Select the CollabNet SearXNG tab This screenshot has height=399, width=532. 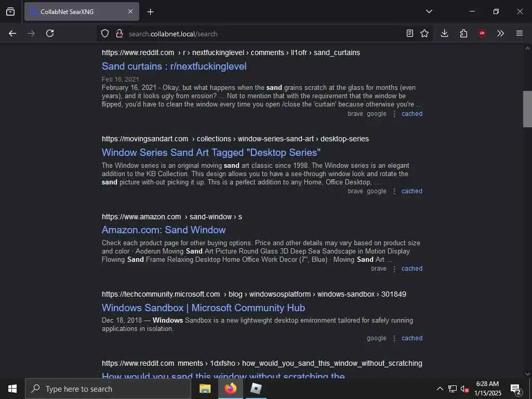pyautogui.click(x=82, y=11)
